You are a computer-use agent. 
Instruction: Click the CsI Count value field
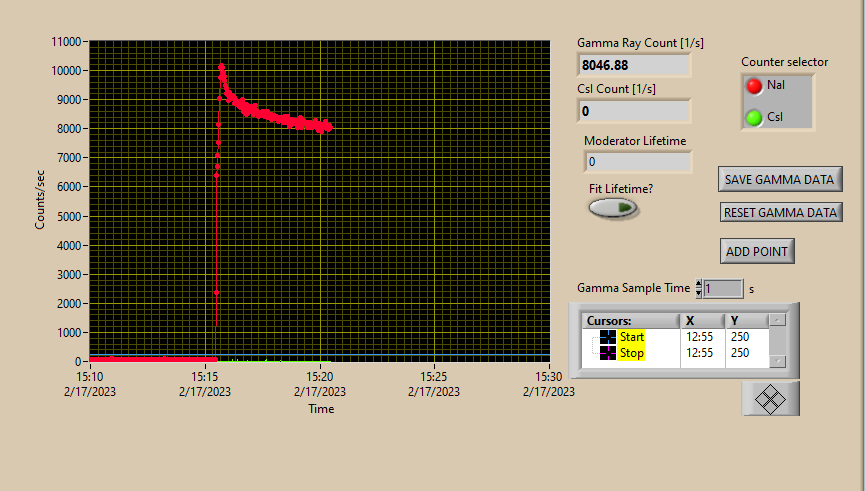pyautogui.click(x=634, y=111)
